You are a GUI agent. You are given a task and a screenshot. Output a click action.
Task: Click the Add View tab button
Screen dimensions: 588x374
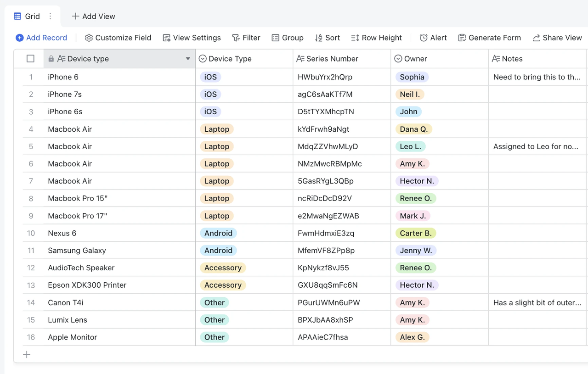click(x=93, y=17)
